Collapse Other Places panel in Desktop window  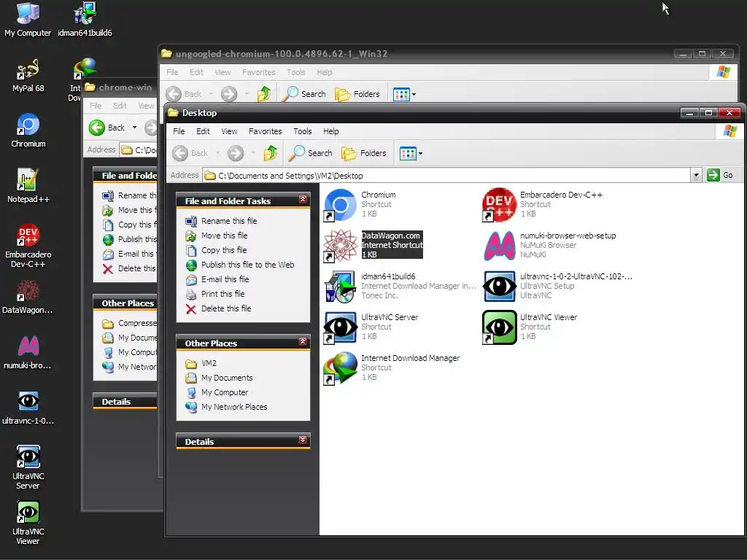[303, 341]
